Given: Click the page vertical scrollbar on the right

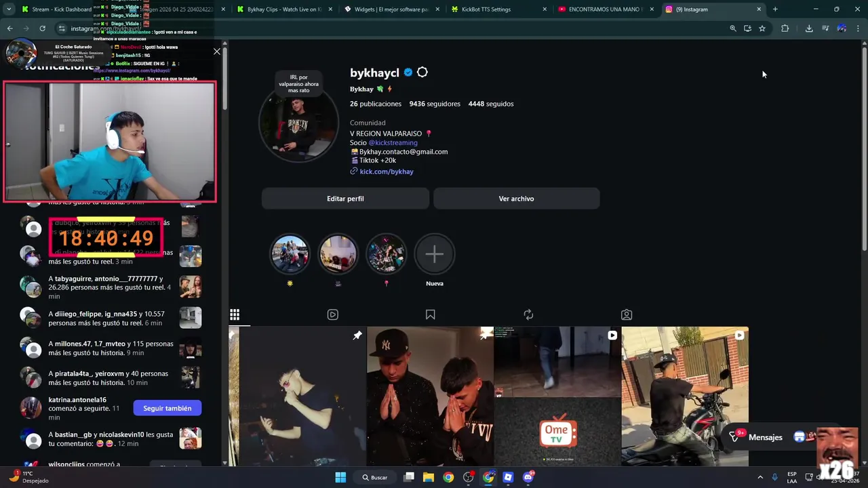Looking at the screenshot, I should tap(865, 149).
